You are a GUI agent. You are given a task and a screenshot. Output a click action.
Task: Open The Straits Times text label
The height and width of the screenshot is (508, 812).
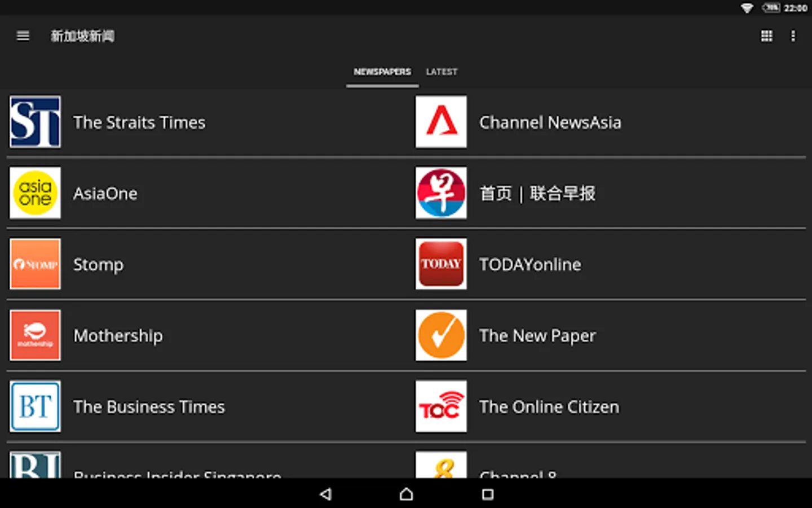coord(139,122)
